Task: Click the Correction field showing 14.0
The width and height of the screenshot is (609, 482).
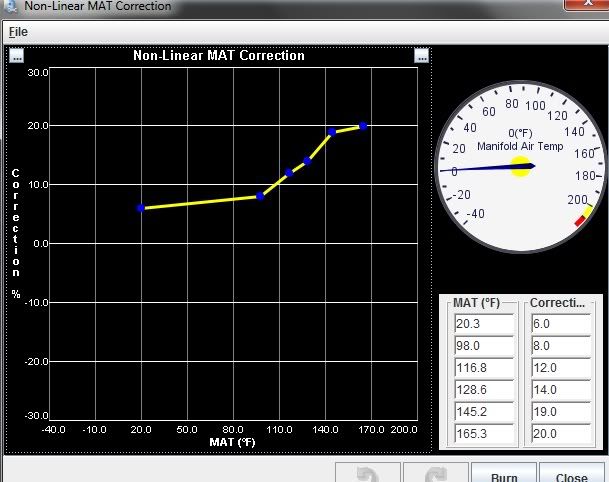Action: click(560, 390)
